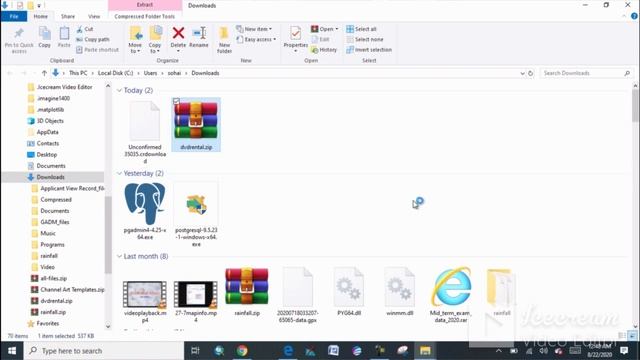The width and height of the screenshot is (640, 360).
Task: Select the pgadmin4 elephant installer file
Action: pyautogui.click(x=145, y=211)
